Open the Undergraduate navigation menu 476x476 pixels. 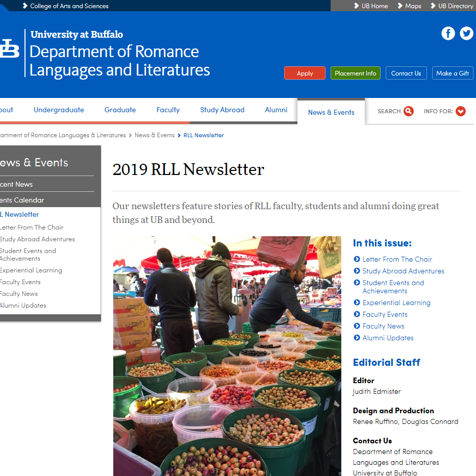pyautogui.click(x=59, y=110)
